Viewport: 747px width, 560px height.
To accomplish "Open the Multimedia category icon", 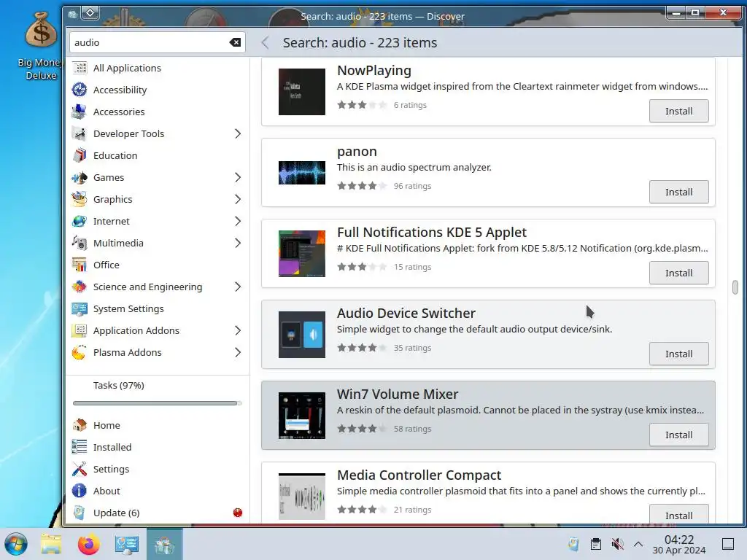I will coord(80,244).
